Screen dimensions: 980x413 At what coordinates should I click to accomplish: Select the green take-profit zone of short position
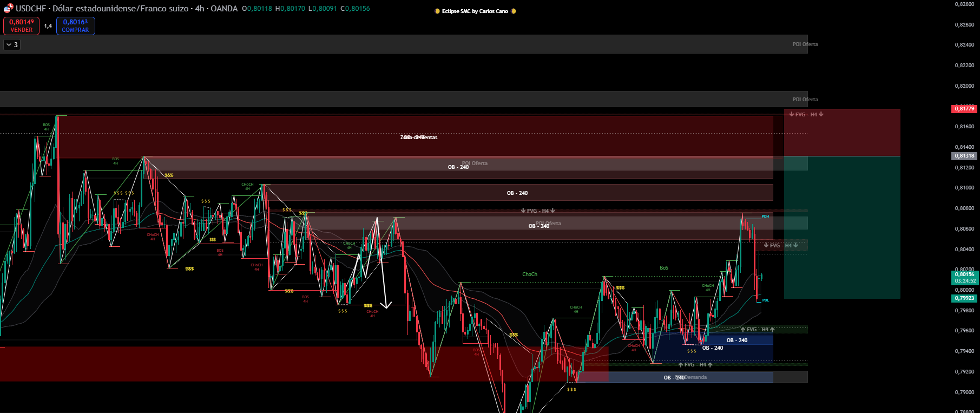click(x=841, y=227)
